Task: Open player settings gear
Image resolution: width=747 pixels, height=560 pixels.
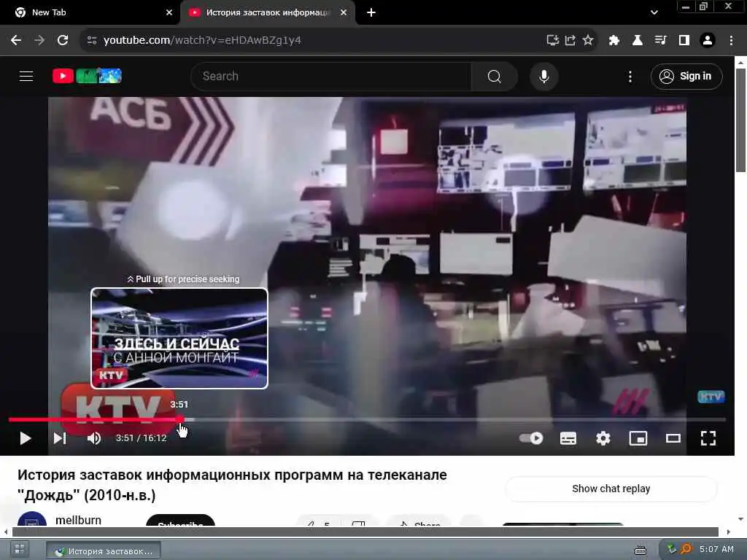Action: 603,438
